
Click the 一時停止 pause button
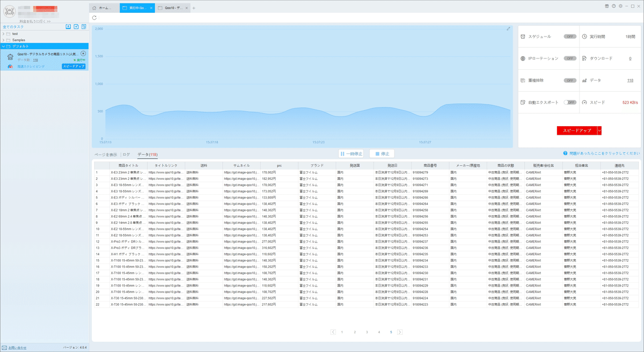click(352, 153)
